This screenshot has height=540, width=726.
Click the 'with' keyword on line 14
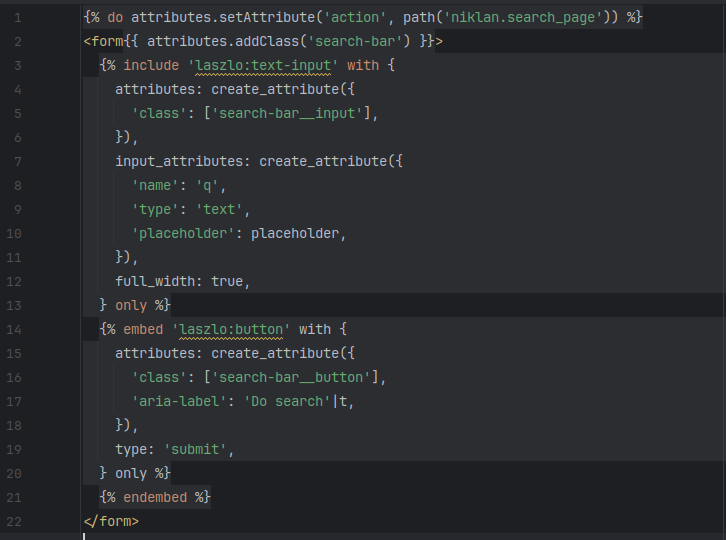tap(315, 329)
